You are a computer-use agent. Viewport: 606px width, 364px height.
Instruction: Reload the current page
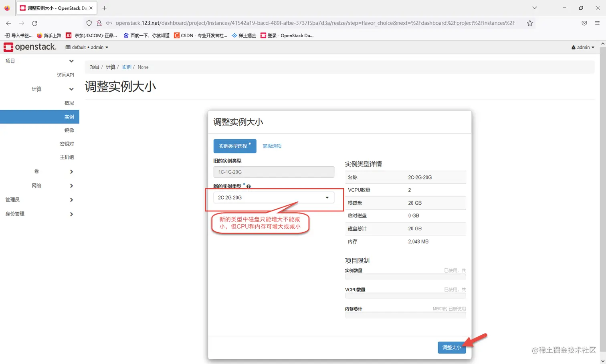click(x=34, y=23)
